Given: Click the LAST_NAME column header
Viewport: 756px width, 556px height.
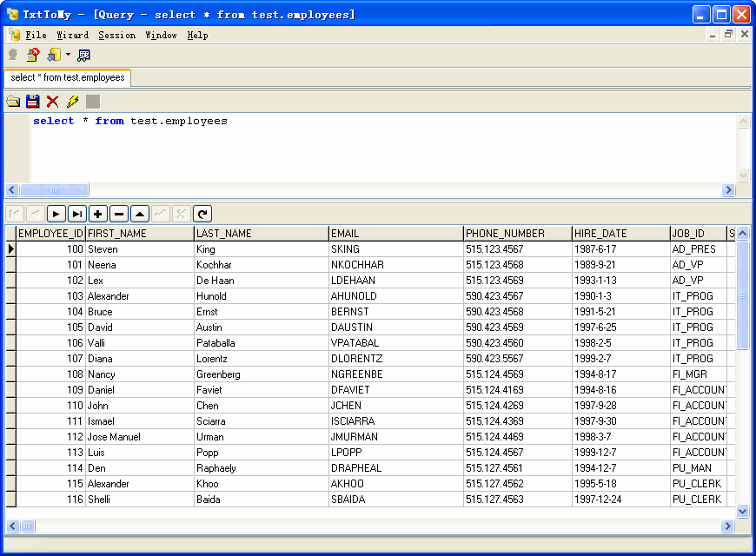Looking at the screenshot, I should [x=262, y=234].
